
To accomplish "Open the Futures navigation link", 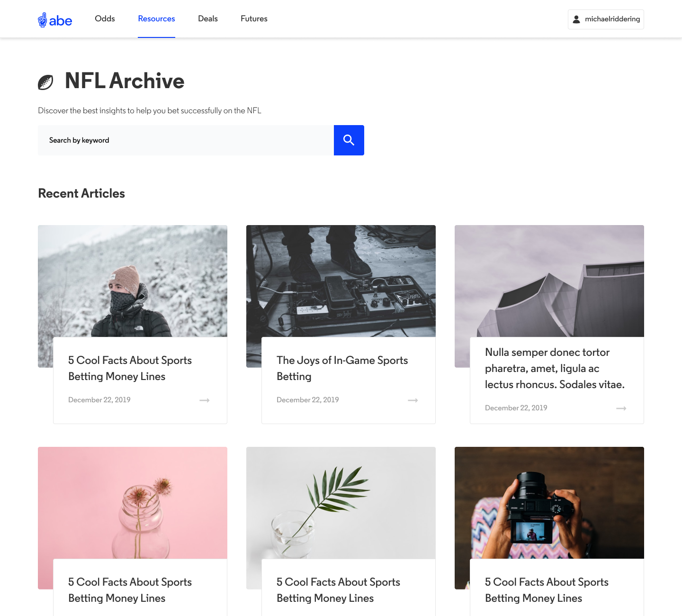I will pyautogui.click(x=254, y=19).
